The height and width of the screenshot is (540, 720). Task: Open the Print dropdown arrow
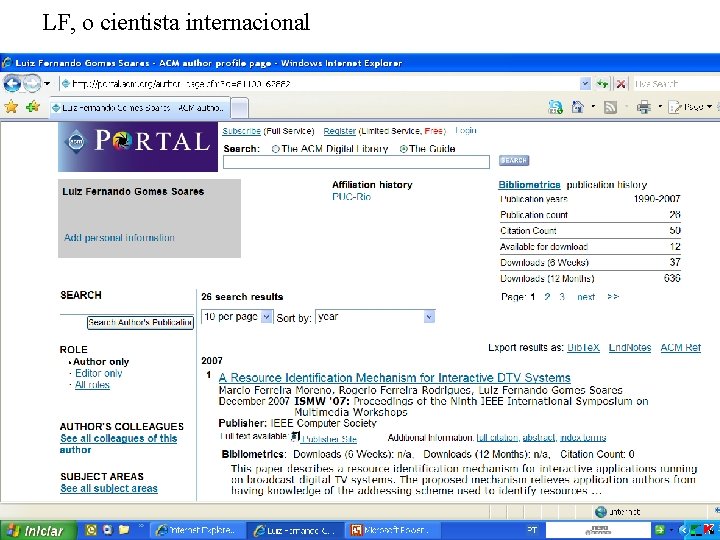point(660,107)
